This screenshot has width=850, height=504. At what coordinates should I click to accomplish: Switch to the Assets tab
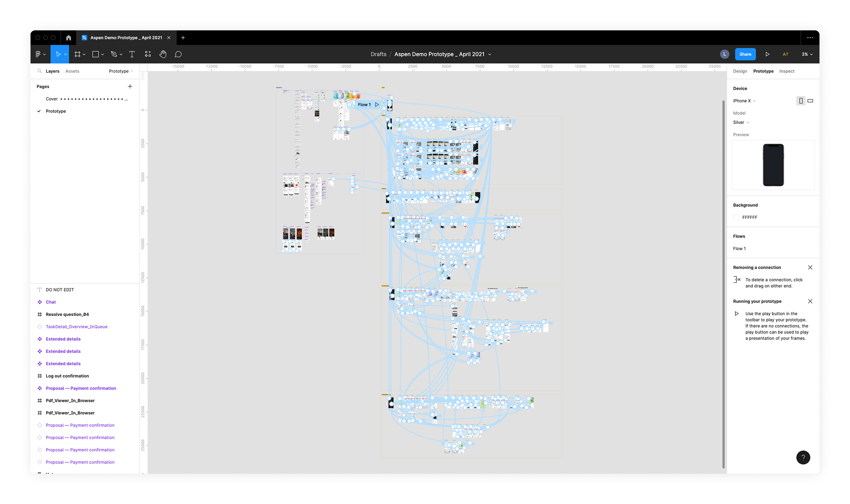coord(72,71)
